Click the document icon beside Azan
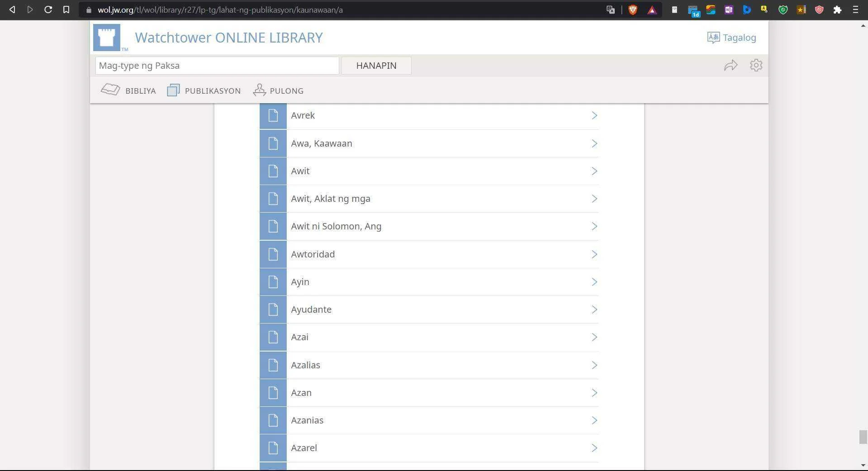This screenshot has width=868, height=471. tap(273, 393)
